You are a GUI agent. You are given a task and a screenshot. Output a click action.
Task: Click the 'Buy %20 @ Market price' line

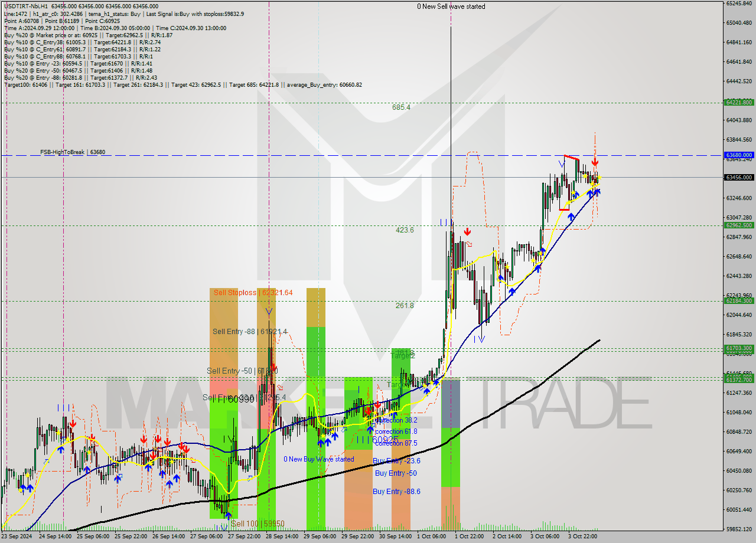[89, 35]
